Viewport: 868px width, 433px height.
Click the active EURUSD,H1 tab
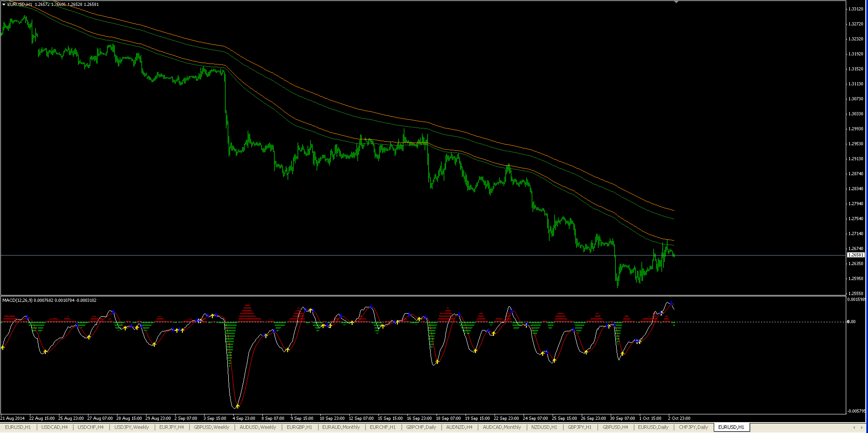(731, 427)
